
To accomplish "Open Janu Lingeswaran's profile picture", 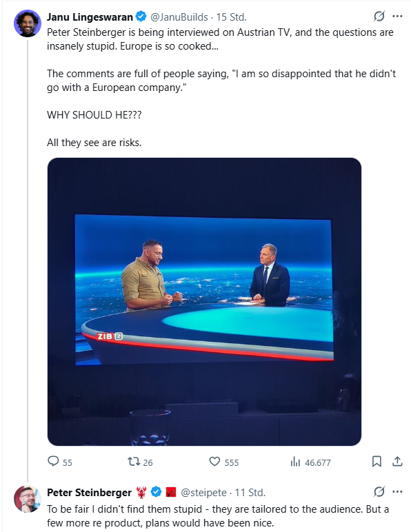I will pyautogui.click(x=27, y=23).
